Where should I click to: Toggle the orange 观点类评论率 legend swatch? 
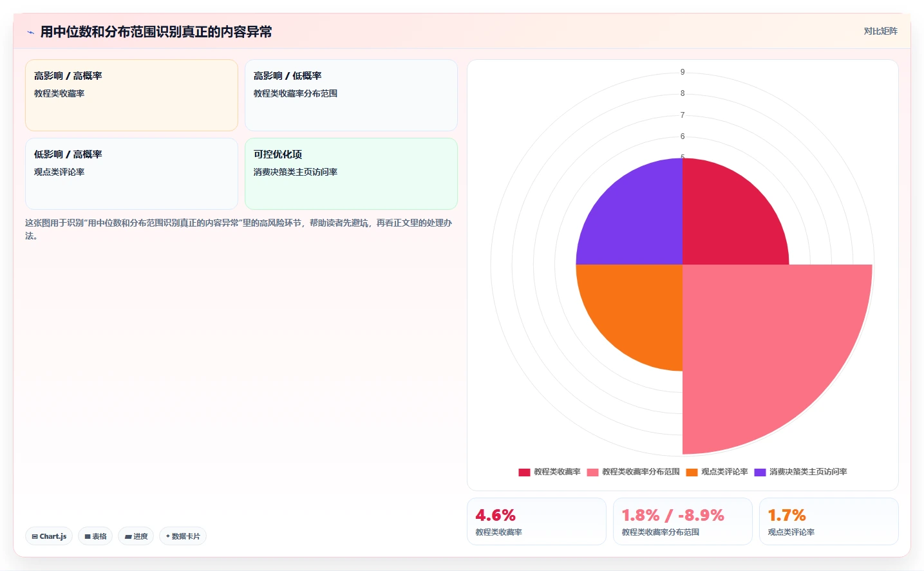692,472
